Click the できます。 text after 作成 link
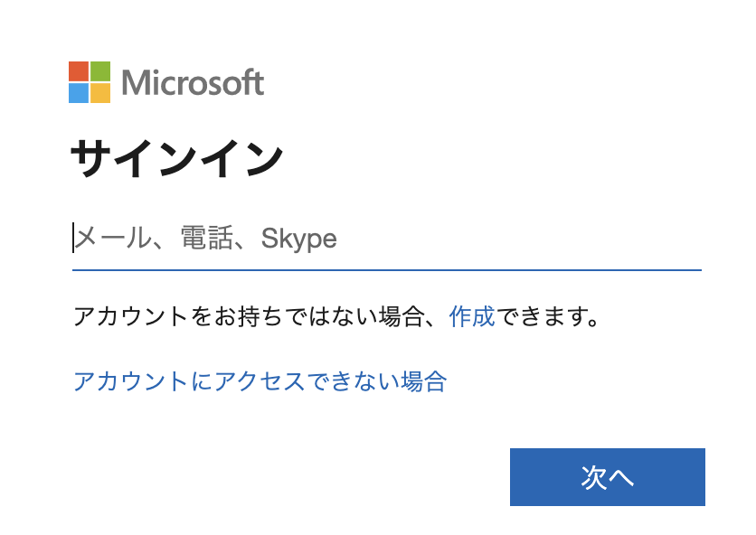This screenshot has width=756, height=535. click(x=548, y=317)
